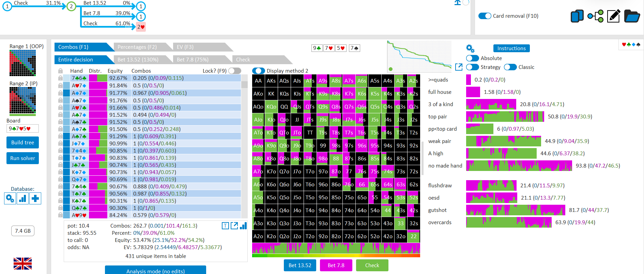Open the card deck icon in top toolbar
This screenshot has height=274, width=644.
tap(577, 16)
